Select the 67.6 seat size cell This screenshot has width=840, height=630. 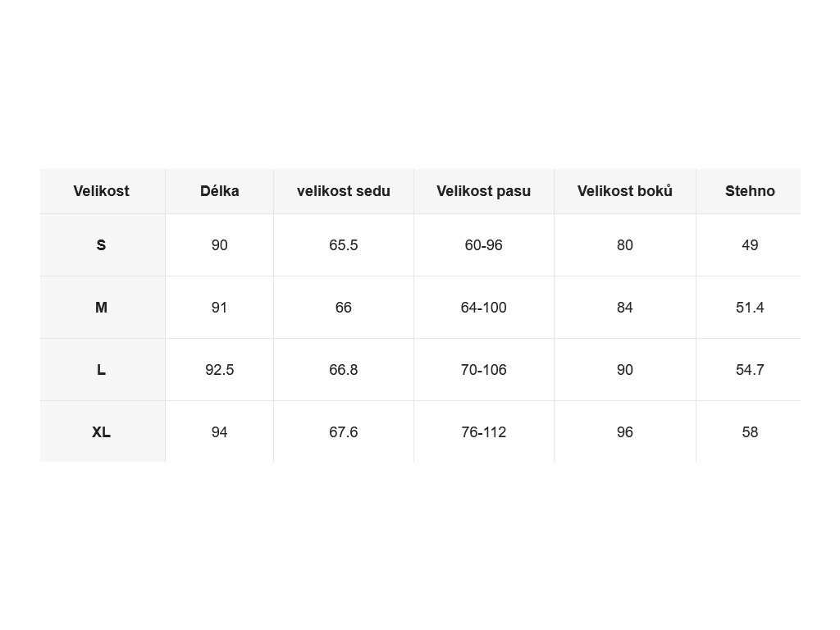pyautogui.click(x=344, y=431)
